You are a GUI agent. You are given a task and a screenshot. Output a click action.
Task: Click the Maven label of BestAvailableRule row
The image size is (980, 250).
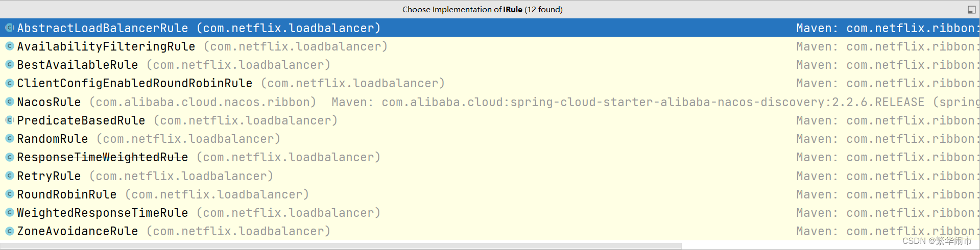tap(817, 65)
